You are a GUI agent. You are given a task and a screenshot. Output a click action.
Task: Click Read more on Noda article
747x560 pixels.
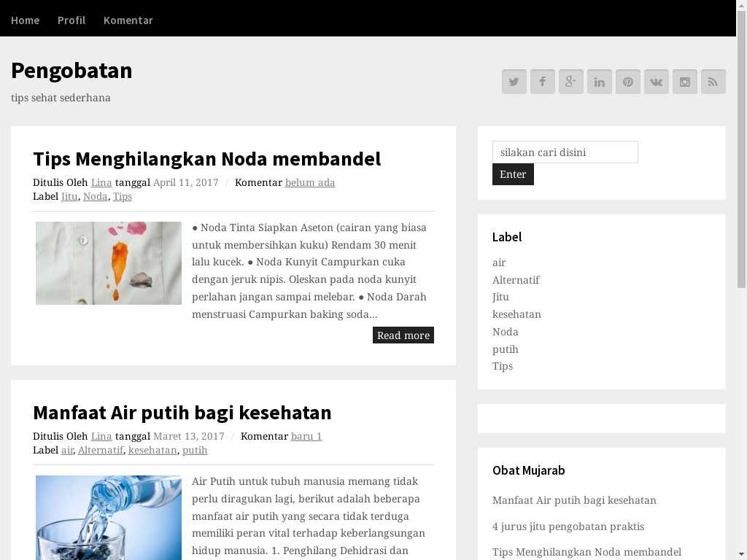(403, 335)
